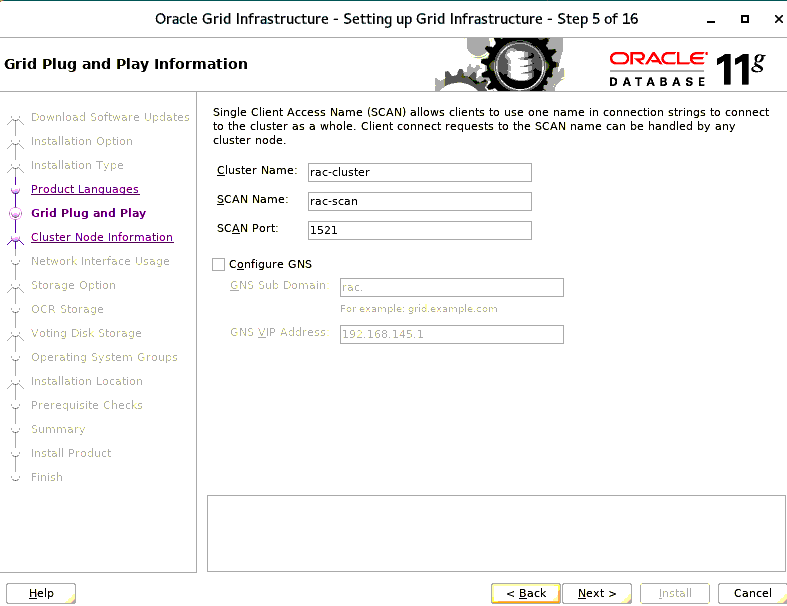Click the Product Languages step bullet icon
Screen dimensions: 787x606
point(14,189)
